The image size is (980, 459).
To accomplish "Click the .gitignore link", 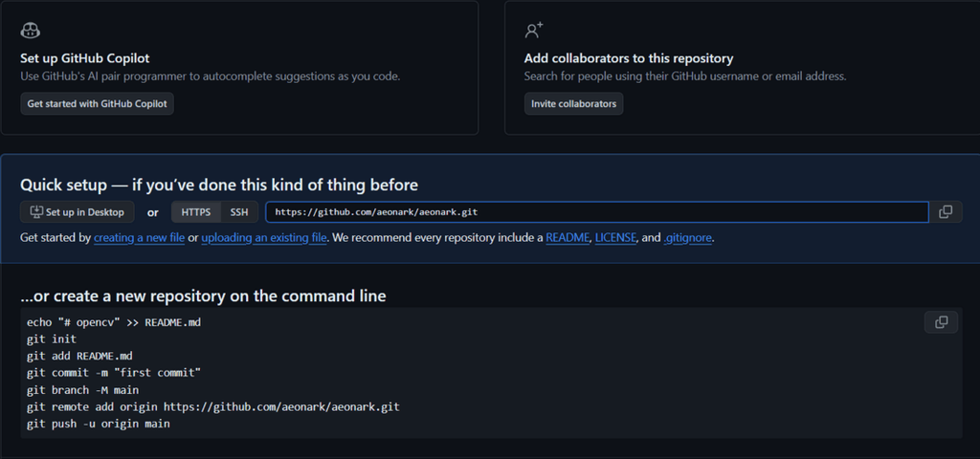I will [687, 238].
